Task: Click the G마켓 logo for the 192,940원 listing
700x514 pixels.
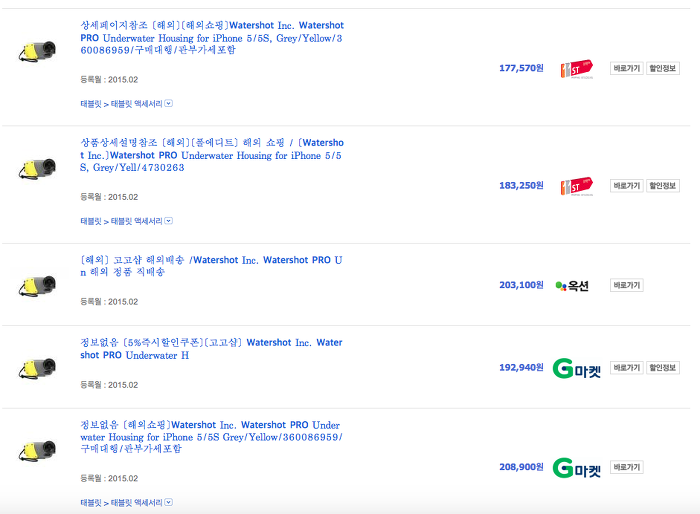Action: [x=577, y=368]
